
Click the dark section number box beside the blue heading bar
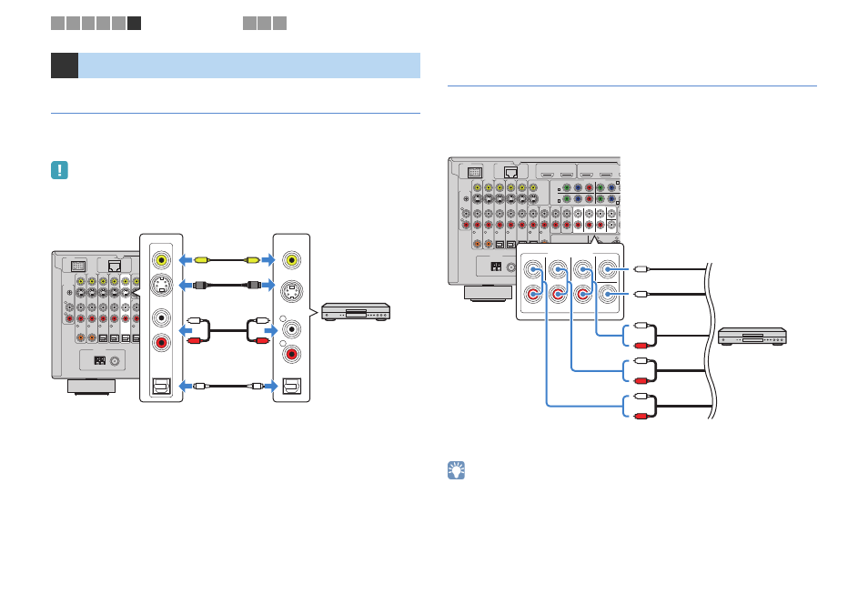[65, 65]
